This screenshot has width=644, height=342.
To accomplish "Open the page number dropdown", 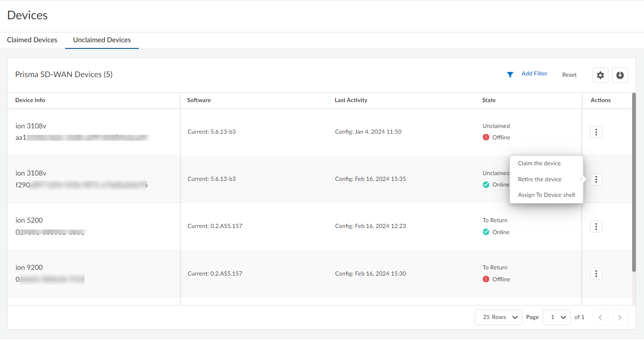I will tap(557, 317).
